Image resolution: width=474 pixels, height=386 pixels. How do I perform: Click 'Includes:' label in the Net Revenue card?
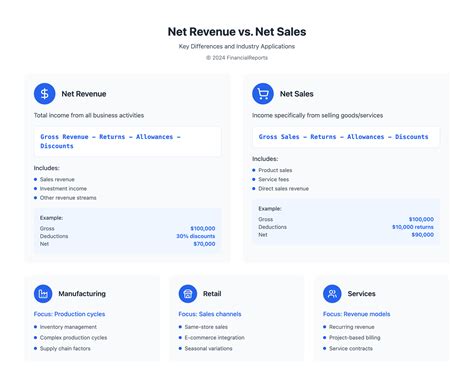point(46,168)
